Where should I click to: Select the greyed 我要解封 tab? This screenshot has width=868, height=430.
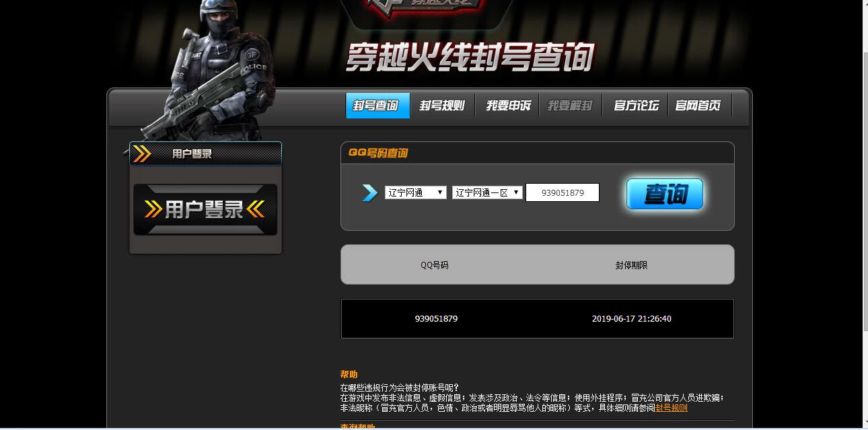(x=570, y=106)
